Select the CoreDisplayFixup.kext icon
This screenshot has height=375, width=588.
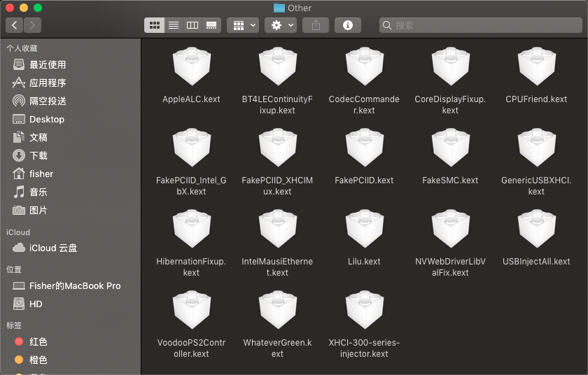click(450, 66)
